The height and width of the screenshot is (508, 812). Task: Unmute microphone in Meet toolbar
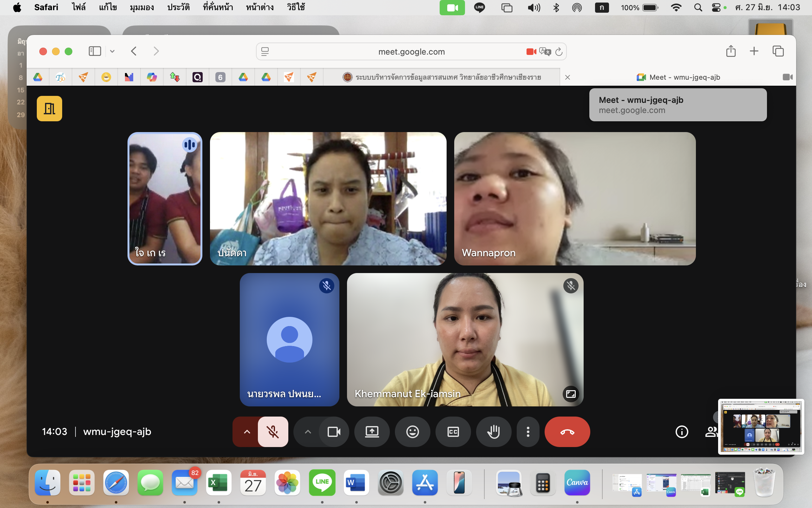[273, 432]
